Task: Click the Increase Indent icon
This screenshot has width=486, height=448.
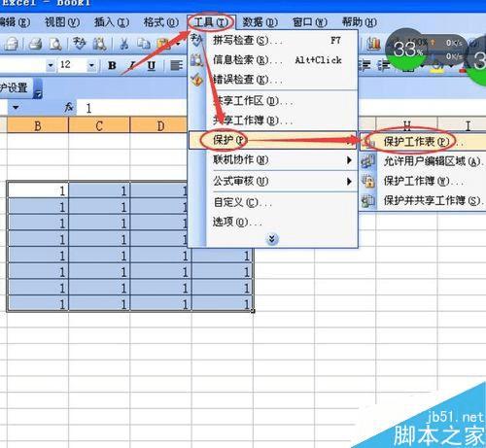Action: (x=384, y=66)
